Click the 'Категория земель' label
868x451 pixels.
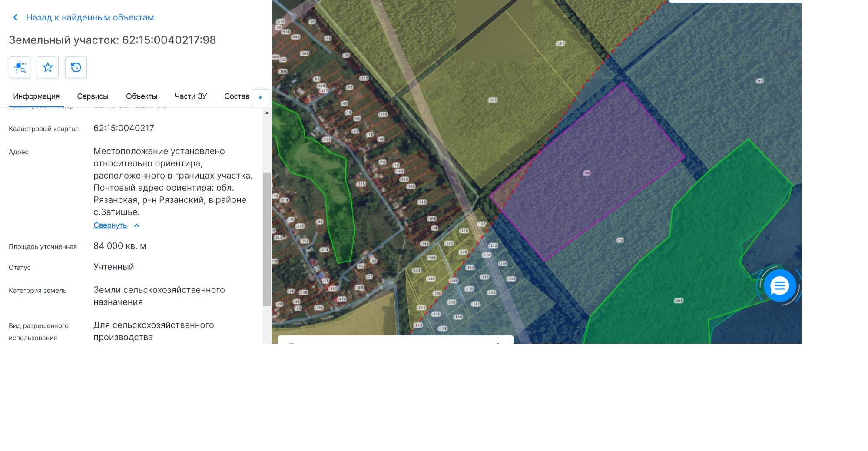38,291
